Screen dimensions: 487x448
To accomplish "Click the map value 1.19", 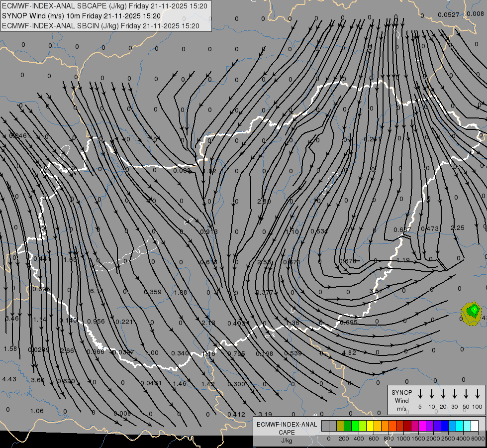I will tap(403, 260).
